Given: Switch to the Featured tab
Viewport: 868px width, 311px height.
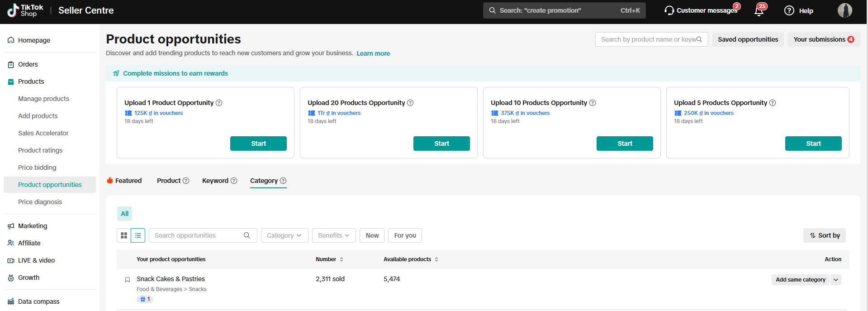Looking at the screenshot, I should 124,181.
